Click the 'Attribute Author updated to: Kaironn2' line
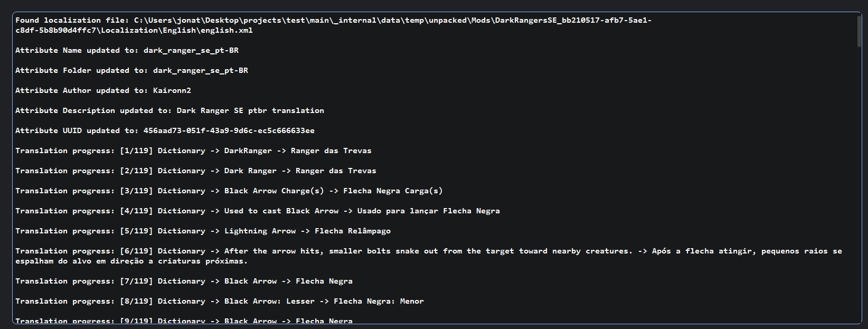The height and width of the screenshot is (329, 868). click(103, 91)
